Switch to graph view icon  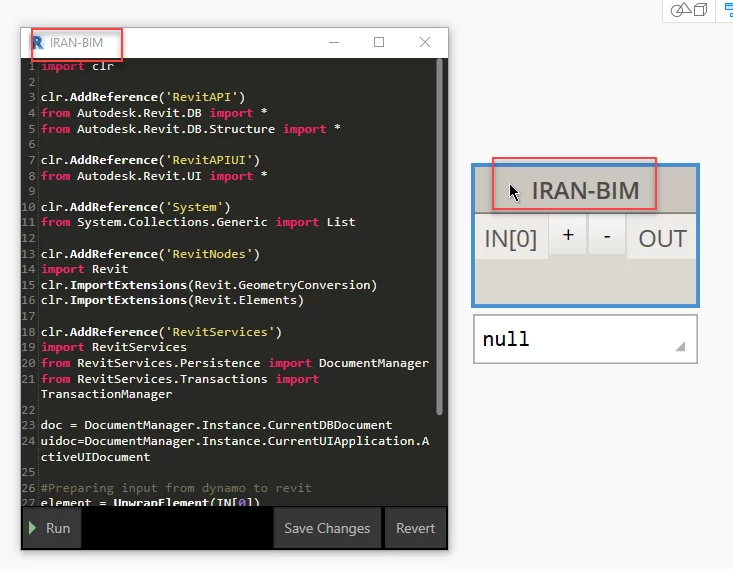pyautogui.click(x=726, y=10)
